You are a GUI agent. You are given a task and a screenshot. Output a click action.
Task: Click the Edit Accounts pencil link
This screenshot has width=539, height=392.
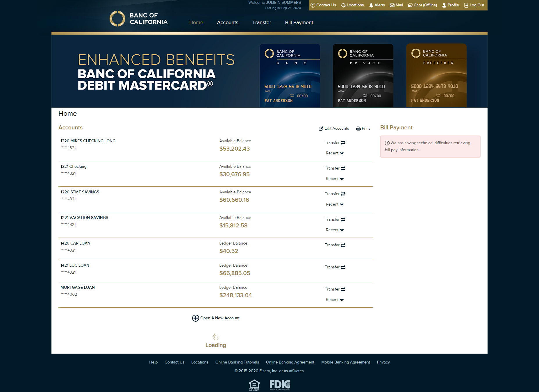[x=334, y=128]
